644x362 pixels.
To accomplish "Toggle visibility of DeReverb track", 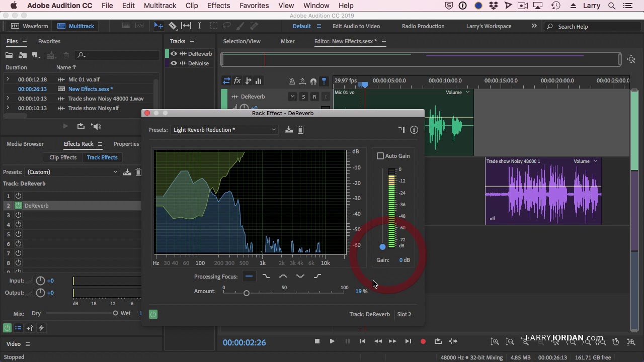I will point(174,54).
